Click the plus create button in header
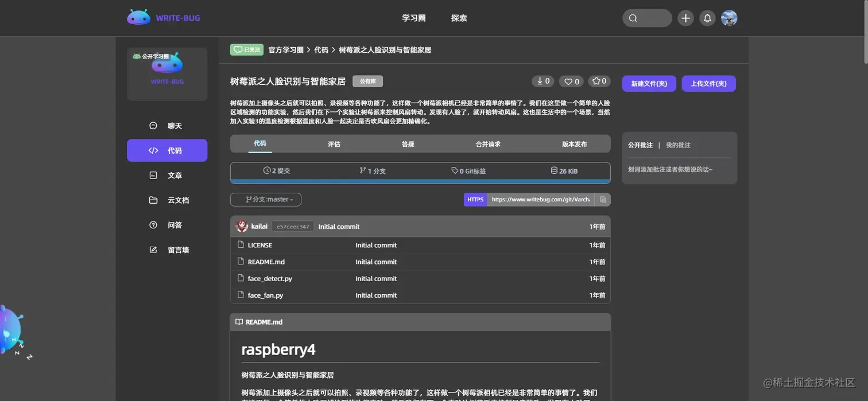868x401 pixels. (x=685, y=18)
